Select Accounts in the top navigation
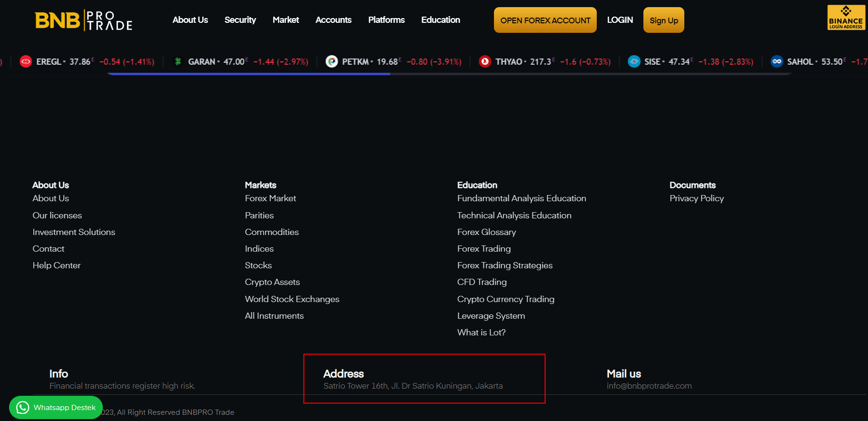The width and height of the screenshot is (868, 421). click(333, 20)
